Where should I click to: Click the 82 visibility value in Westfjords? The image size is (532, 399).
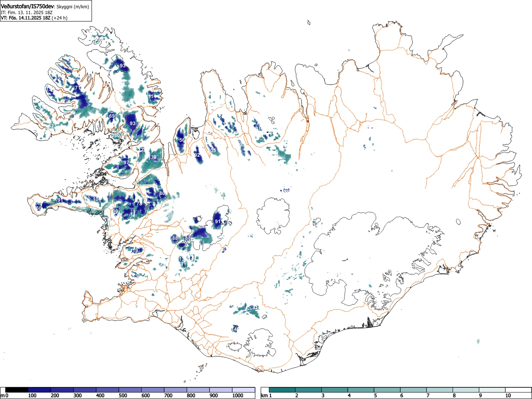[x=52, y=126]
